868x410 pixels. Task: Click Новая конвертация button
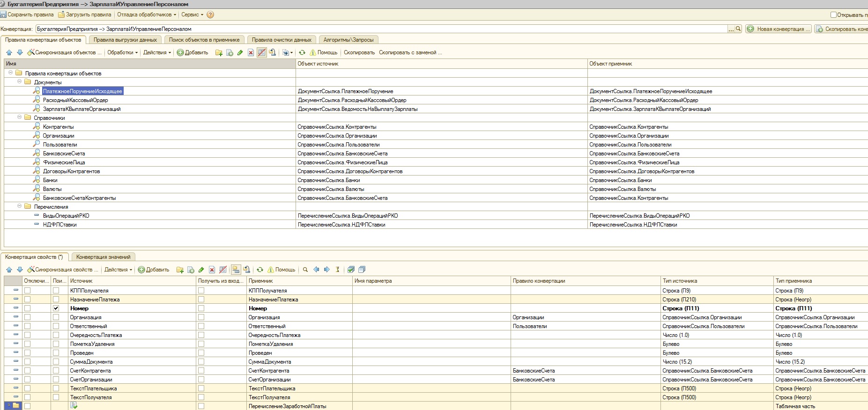point(778,29)
